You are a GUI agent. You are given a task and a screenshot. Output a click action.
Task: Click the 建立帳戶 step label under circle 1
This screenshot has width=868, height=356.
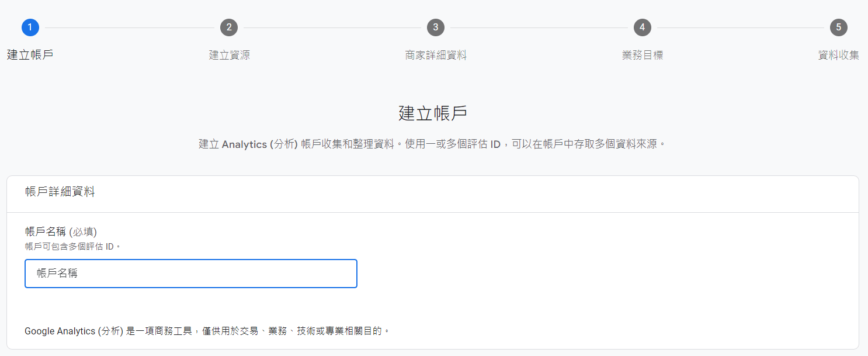coord(30,55)
